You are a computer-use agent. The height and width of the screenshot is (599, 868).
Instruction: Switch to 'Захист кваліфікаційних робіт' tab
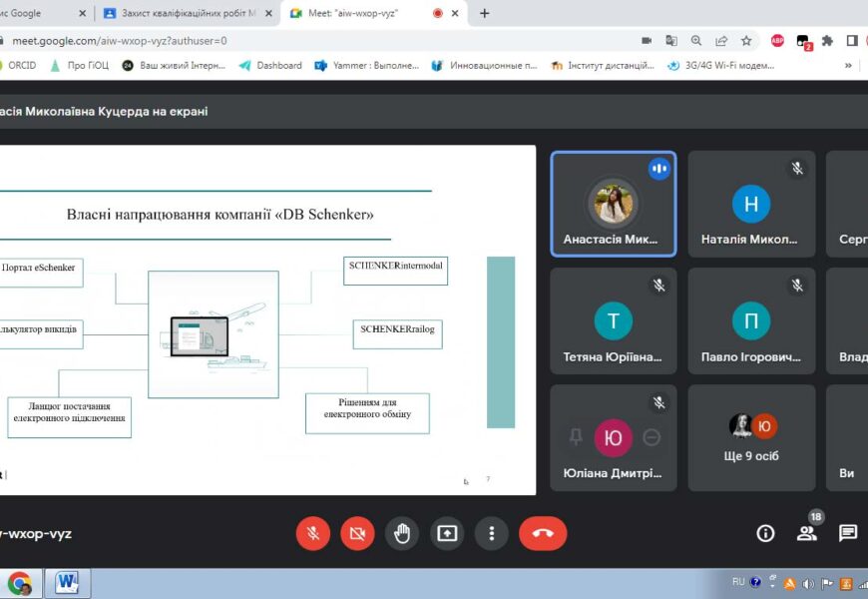tap(186, 13)
